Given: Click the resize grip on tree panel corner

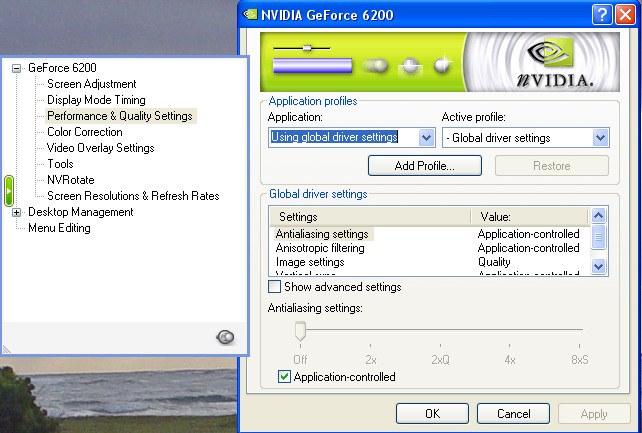Looking at the screenshot, I should 6,349.
